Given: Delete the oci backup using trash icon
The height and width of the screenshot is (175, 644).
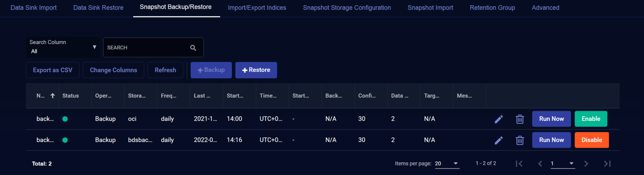Looking at the screenshot, I should pos(520,119).
